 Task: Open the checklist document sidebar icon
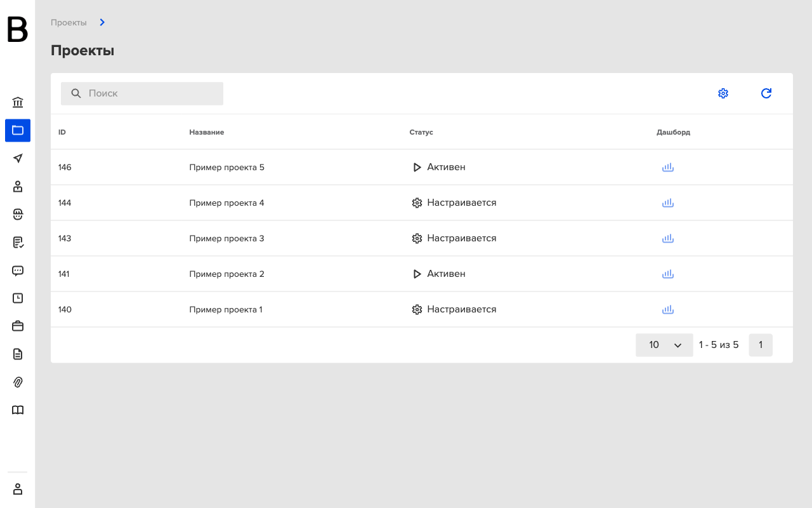tap(18, 242)
